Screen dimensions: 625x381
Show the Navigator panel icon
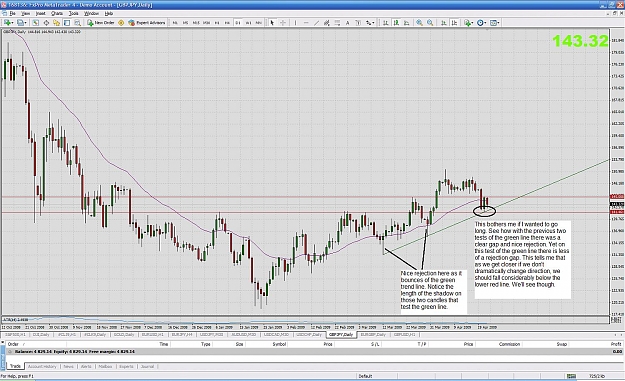click(57, 23)
